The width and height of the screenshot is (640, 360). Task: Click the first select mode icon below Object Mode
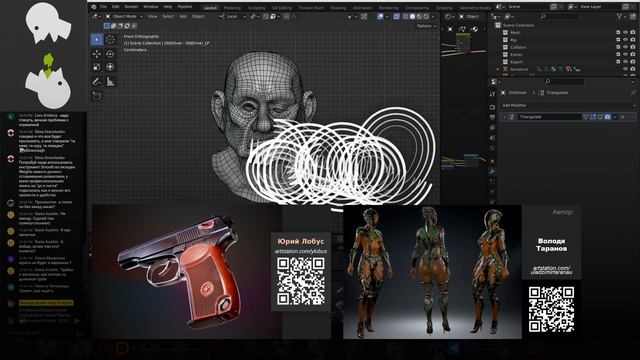(x=107, y=26)
